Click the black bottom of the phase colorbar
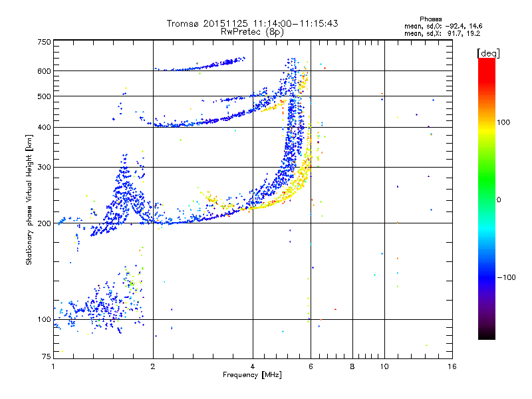Screen dimensions: 532x399 coord(487,334)
